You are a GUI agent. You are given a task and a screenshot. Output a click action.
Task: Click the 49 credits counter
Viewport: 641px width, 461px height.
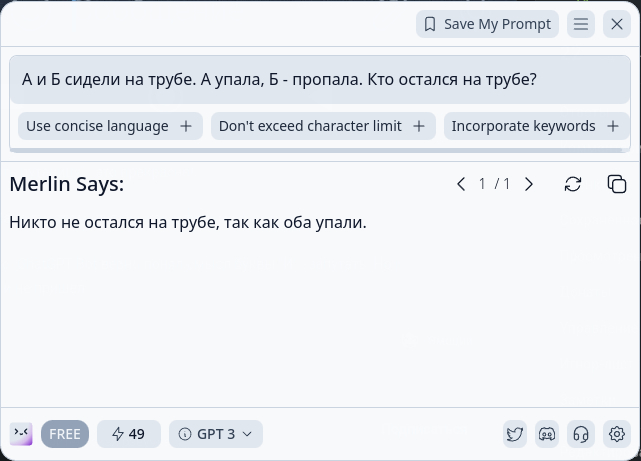129,434
